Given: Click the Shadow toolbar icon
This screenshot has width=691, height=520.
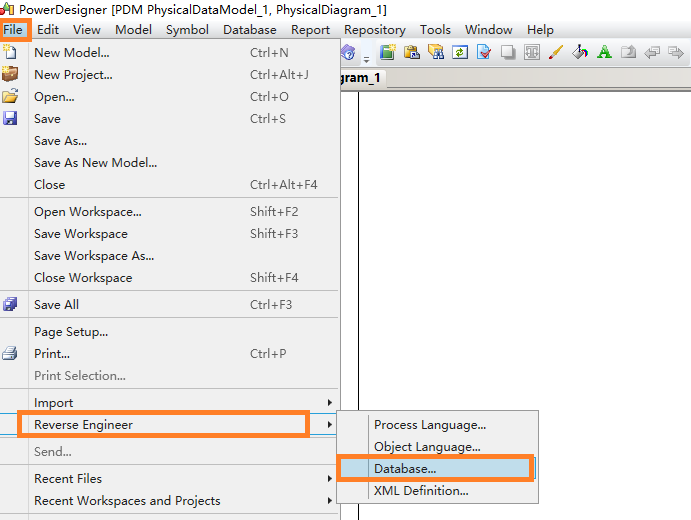Looking at the screenshot, I should [x=508, y=52].
